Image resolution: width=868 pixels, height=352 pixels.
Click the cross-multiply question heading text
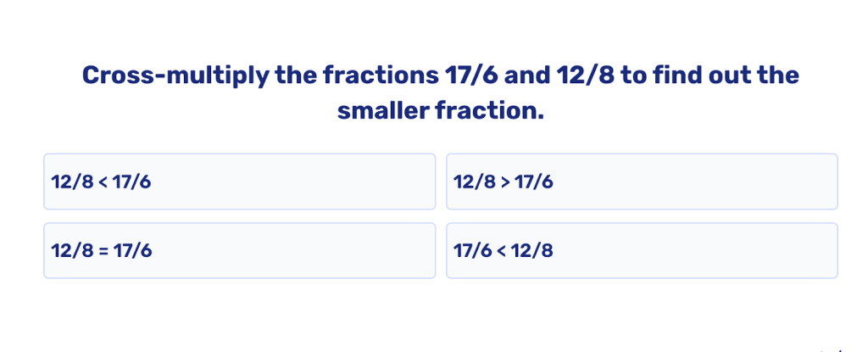click(x=440, y=92)
